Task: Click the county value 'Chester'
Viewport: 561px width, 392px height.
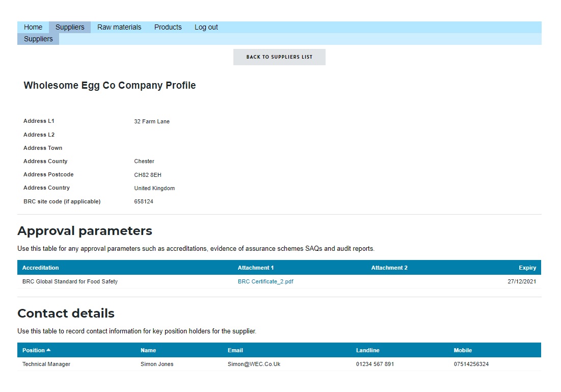Action: pos(144,161)
